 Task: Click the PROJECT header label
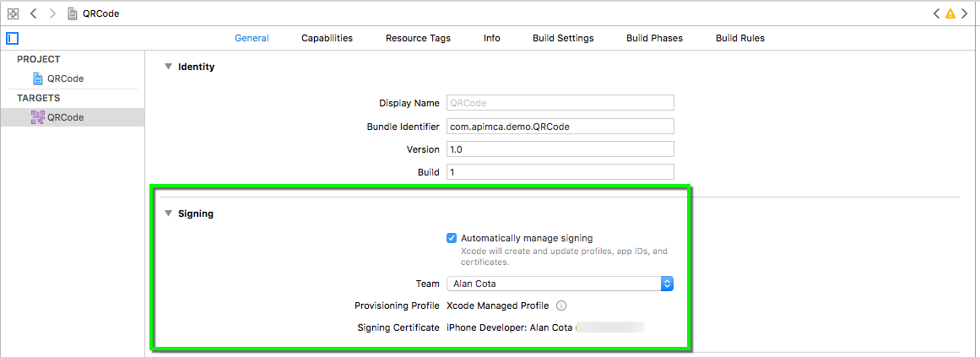tap(39, 59)
